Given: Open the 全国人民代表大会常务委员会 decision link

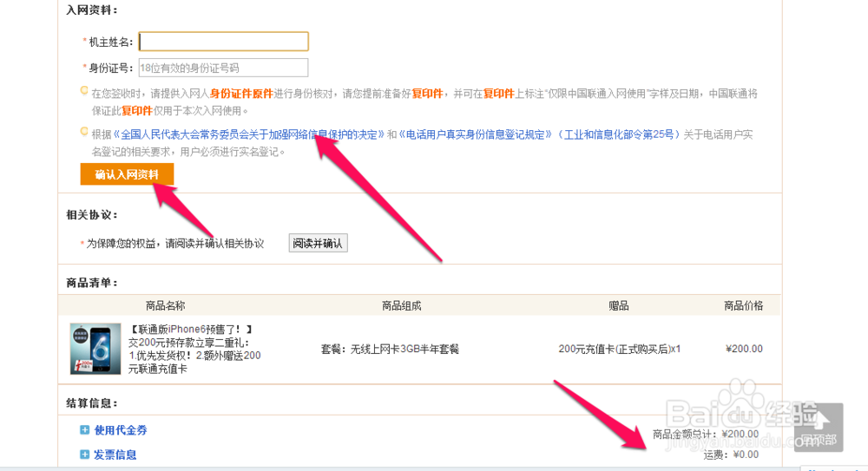Looking at the screenshot, I should click(248, 134).
